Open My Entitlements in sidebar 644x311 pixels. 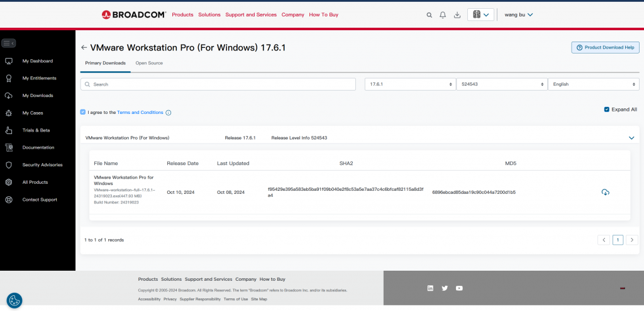(40, 78)
